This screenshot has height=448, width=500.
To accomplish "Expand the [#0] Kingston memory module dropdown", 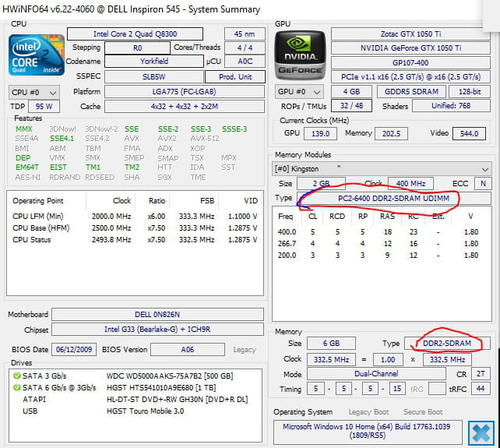I will tap(381, 169).
